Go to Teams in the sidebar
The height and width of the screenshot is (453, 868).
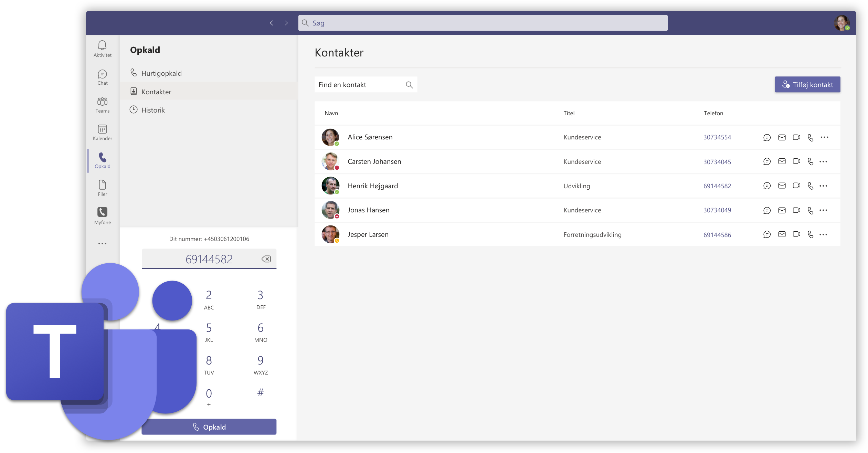coord(102,105)
